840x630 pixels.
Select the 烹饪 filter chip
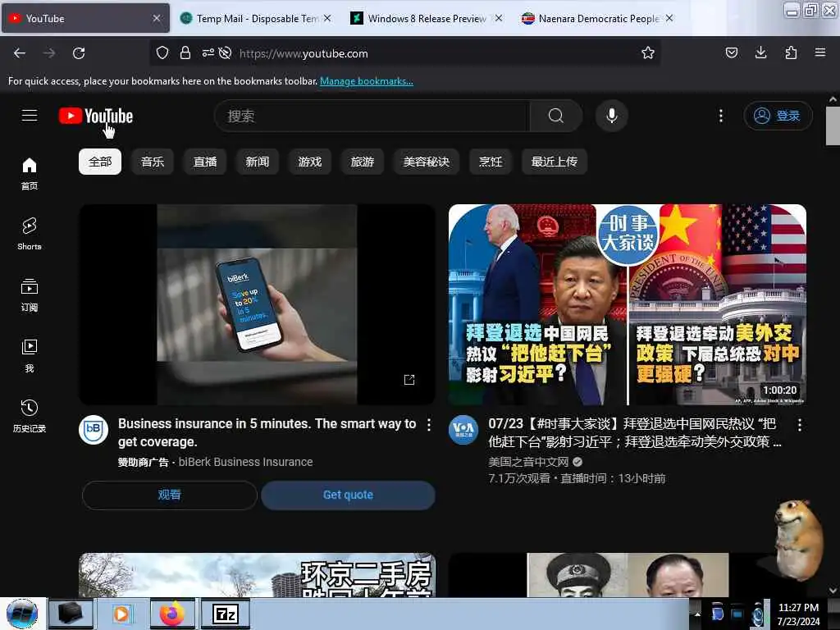pyautogui.click(x=491, y=162)
